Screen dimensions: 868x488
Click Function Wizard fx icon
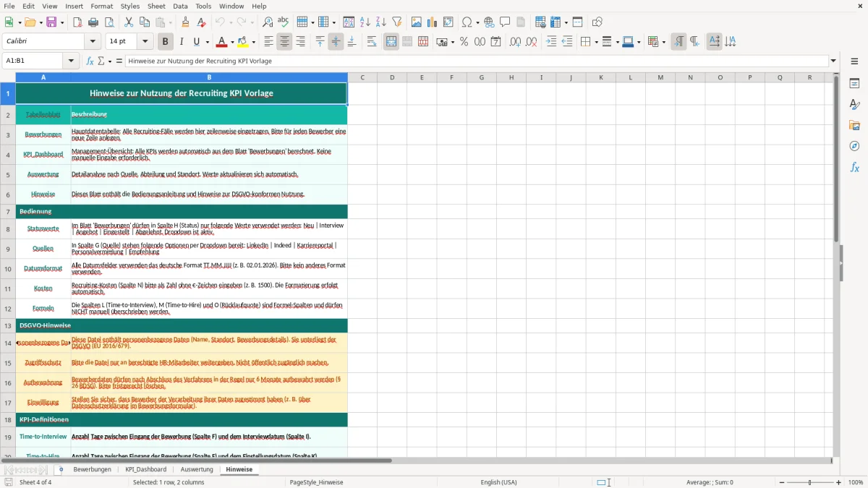pos(90,61)
